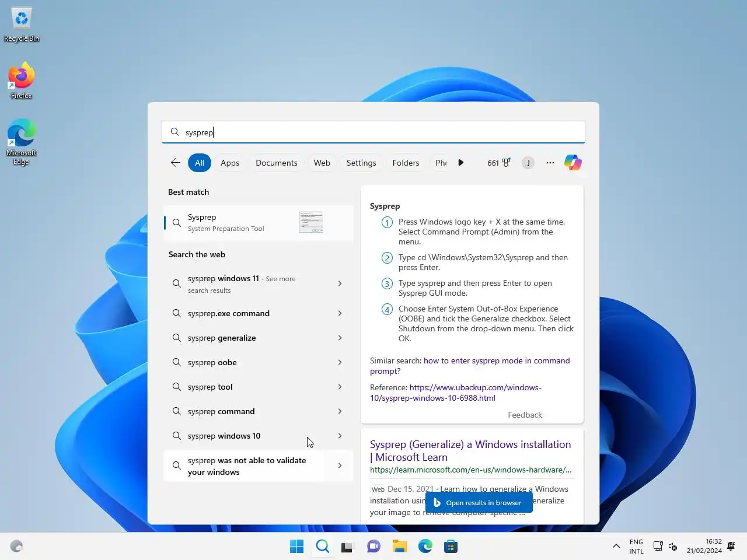Expand the sysprep command suggestion arrow
747x560 pixels.
point(340,411)
